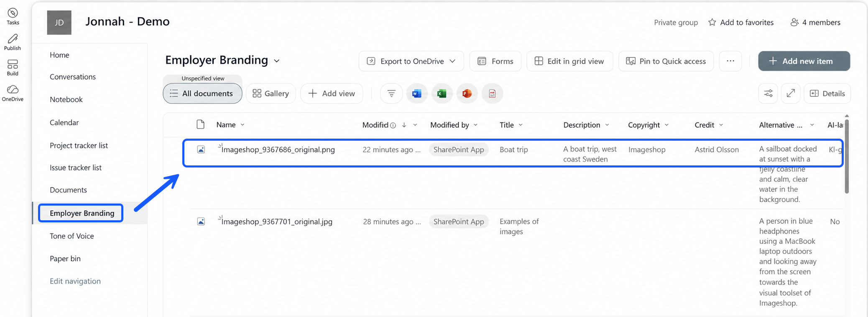
Task: Open the Modified column chevron menu
Action: pos(415,125)
